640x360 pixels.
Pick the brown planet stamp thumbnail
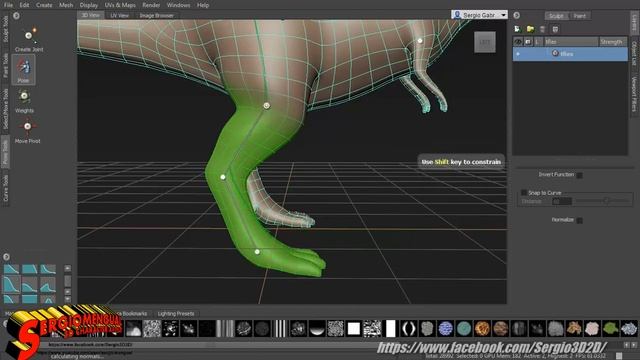(500, 328)
